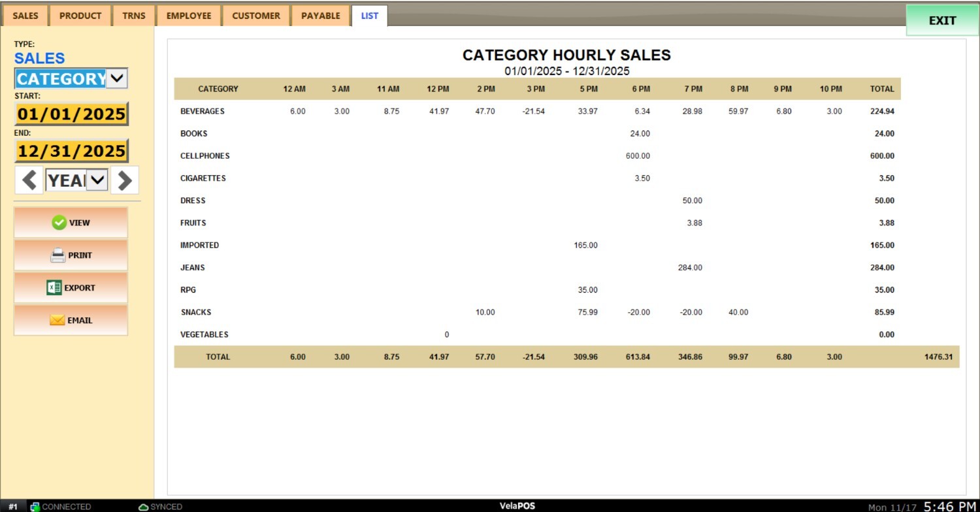The image size is (980, 512).
Task: Go to previous period with left arrow
Action: pyautogui.click(x=29, y=180)
